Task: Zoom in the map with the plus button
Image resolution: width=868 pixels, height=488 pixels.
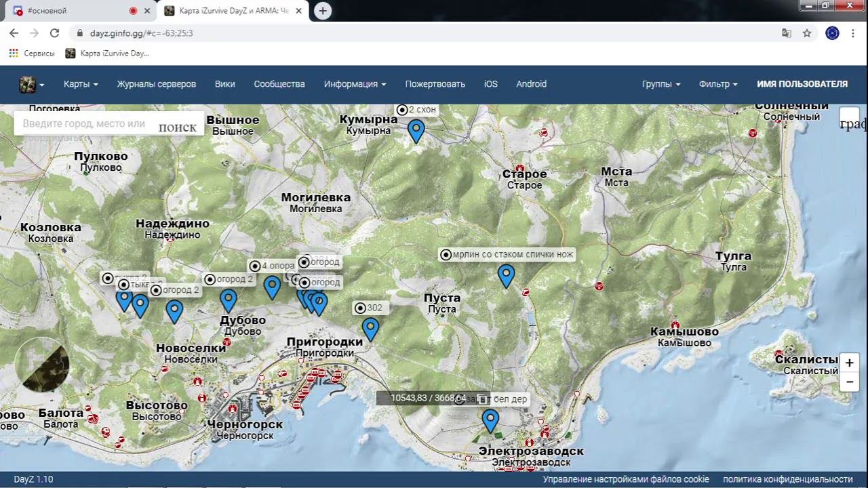Action: point(849,363)
